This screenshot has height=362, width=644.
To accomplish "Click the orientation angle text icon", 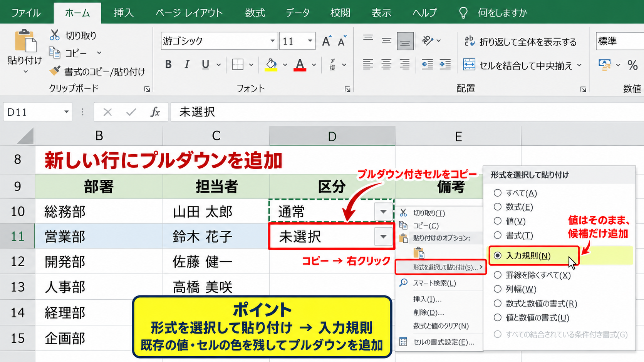I will tap(428, 40).
